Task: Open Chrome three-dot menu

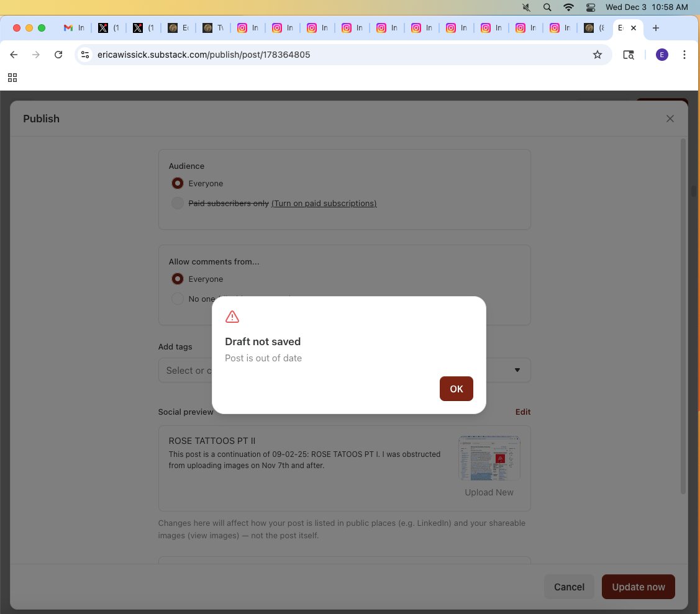Action: (684, 55)
